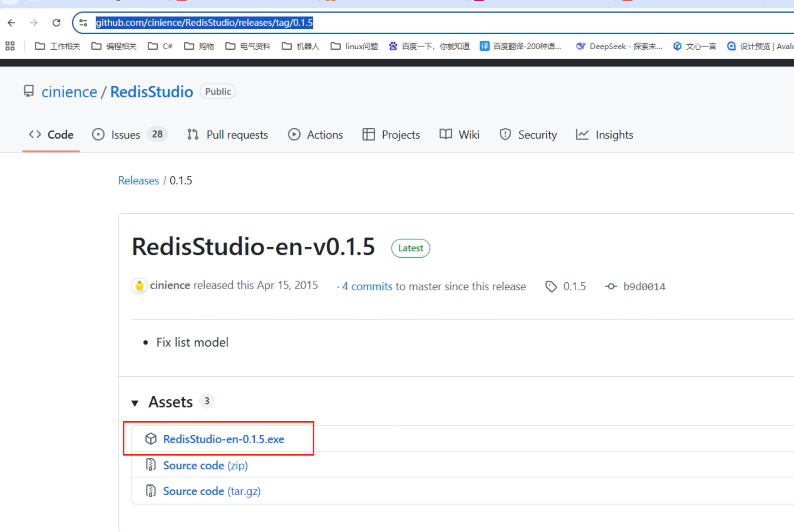Open the 购物 bookmark folder

[199, 46]
